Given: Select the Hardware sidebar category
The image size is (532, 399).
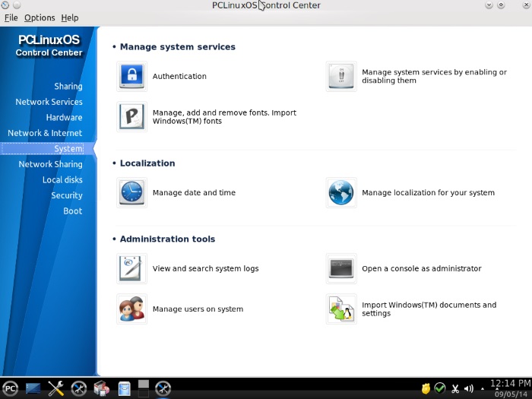Looking at the screenshot, I should tap(64, 118).
